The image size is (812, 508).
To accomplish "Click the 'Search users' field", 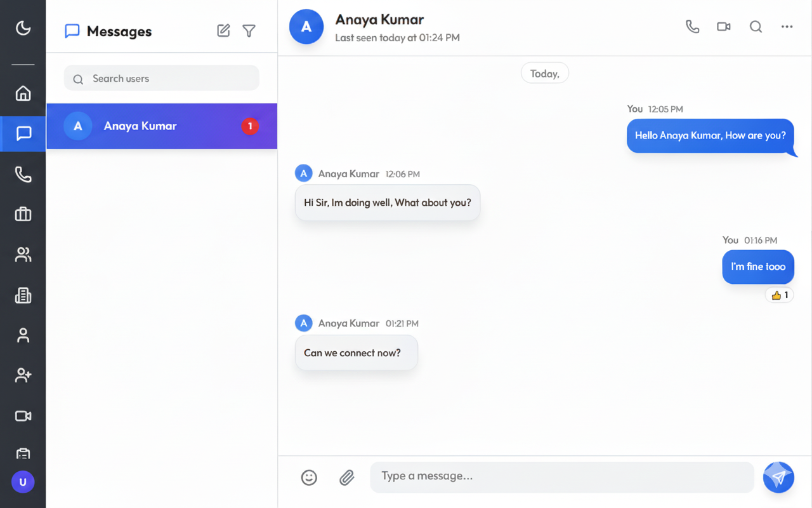I will tap(161, 78).
